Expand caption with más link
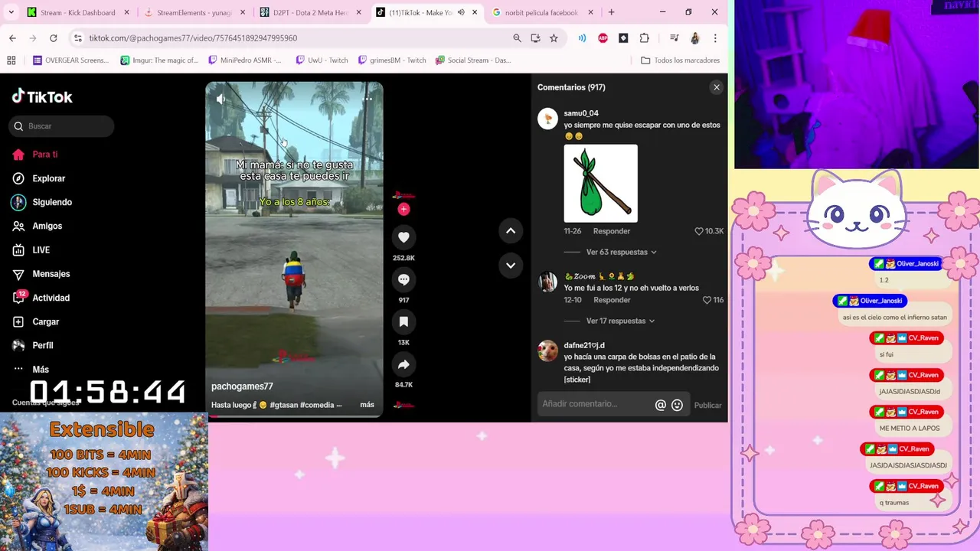This screenshot has height=551, width=980. point(367,405)
